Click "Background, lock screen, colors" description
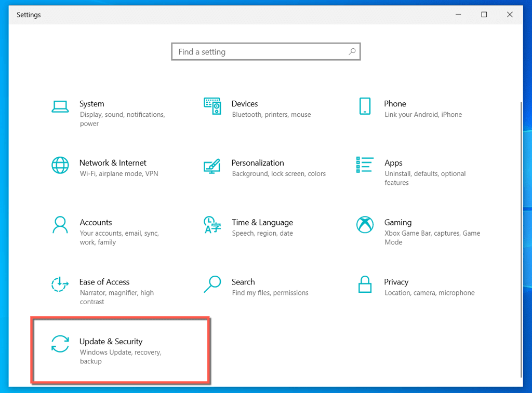 pyautogui.click(x=278, y=173)
